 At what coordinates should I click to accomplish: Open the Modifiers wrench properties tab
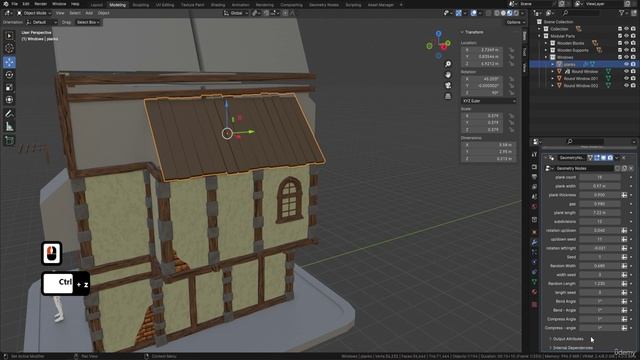point(534,242)
